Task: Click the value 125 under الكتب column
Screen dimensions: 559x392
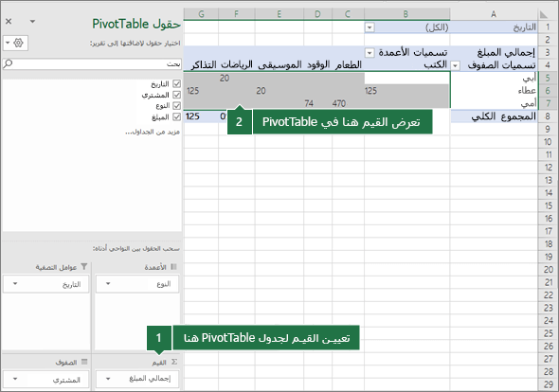Action: [370, 91]
